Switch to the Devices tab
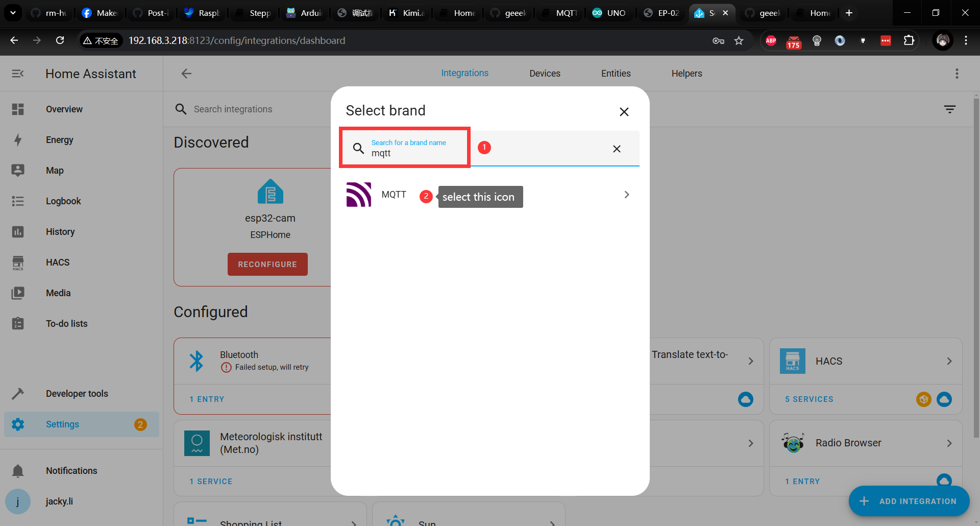This screenshot has width=980, height=526. click(x=545, y=74)
